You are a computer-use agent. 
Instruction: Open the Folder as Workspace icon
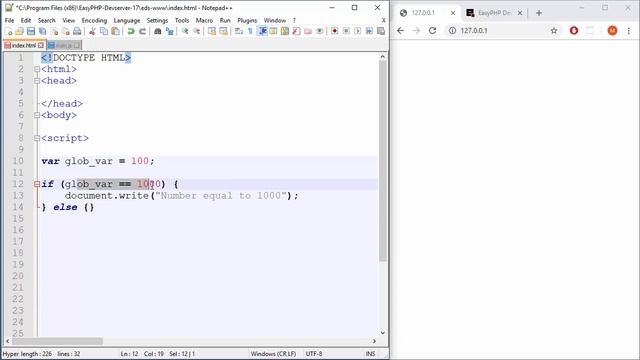click(308, 31)
